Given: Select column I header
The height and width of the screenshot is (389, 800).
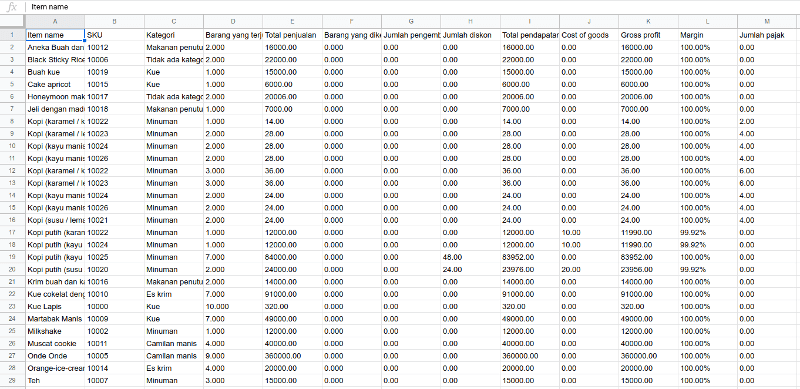Looking at the screenshot, I should click(x=530, y=21).
